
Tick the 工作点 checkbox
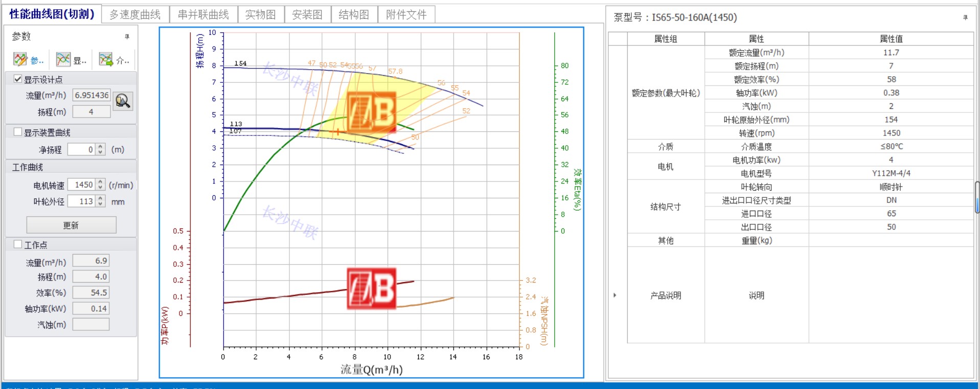click(18, 244)
